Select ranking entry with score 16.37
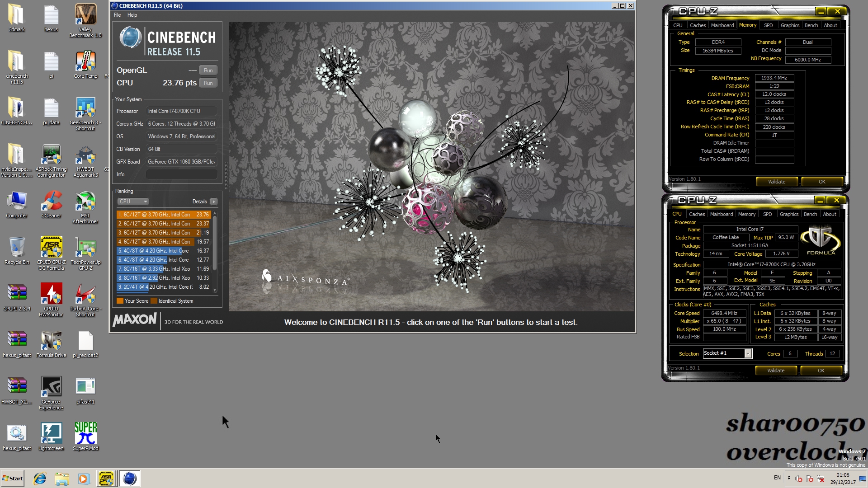868x488 pixels. [164, 251]
